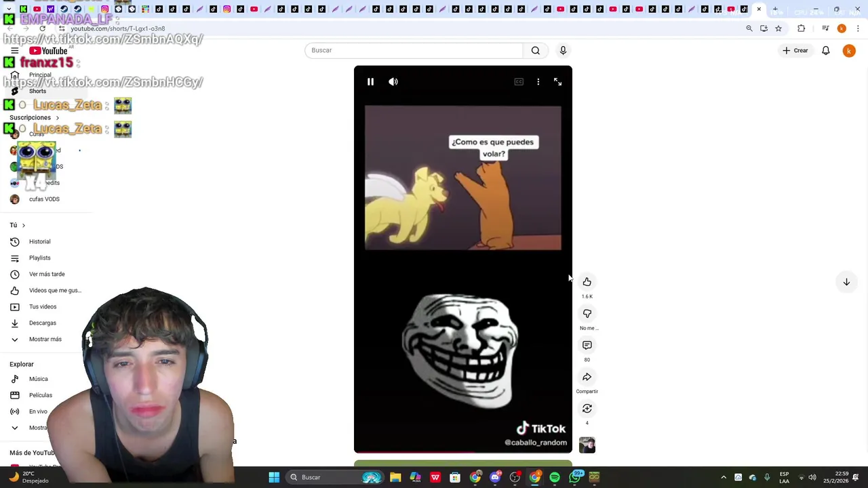The width and height of the screenshot is (868, 488).
Task: Open Música under Explorar
Action: (38, 379)
